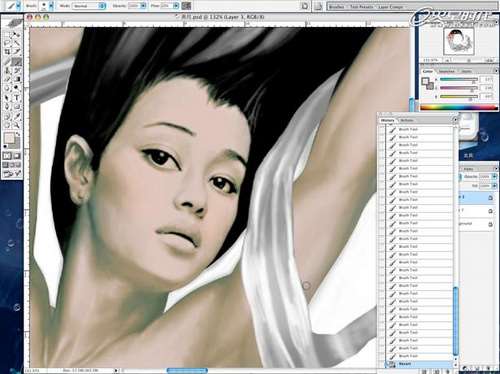Set history brush source beside first Brush Tool state
Screen dimensions: 500x374
point(382,129)
